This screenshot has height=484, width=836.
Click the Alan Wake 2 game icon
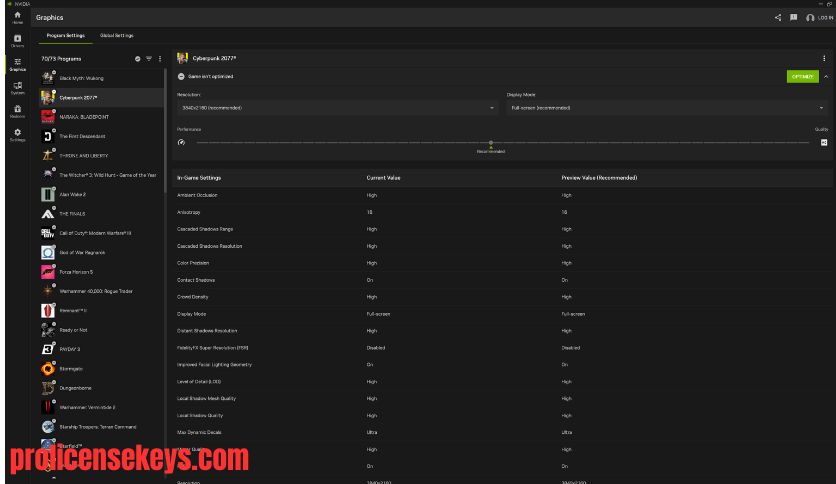pos(48,195)
